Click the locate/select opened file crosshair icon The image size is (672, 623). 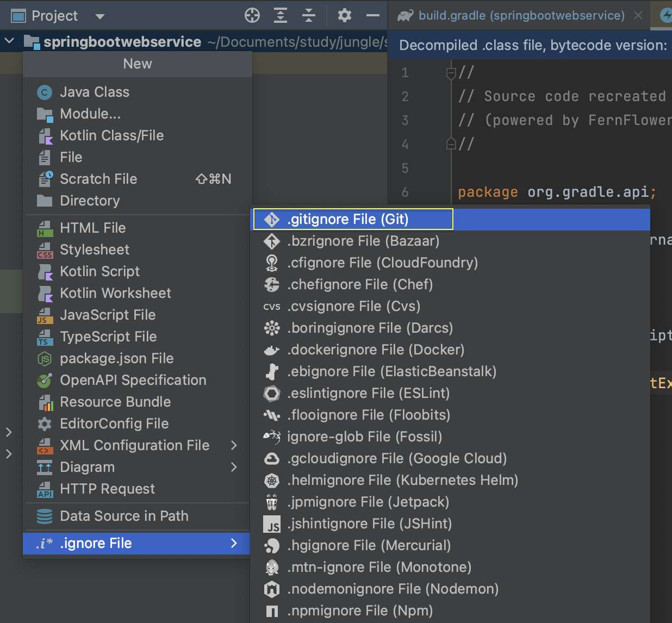pyautogui.click(x=252, y=15)
